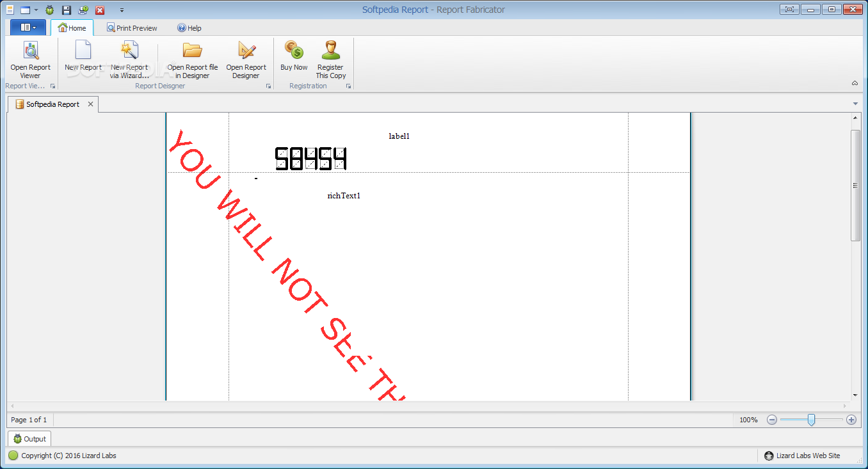
Task: Open the Report Viewer group dialog launcher
Action: (53, 86)
